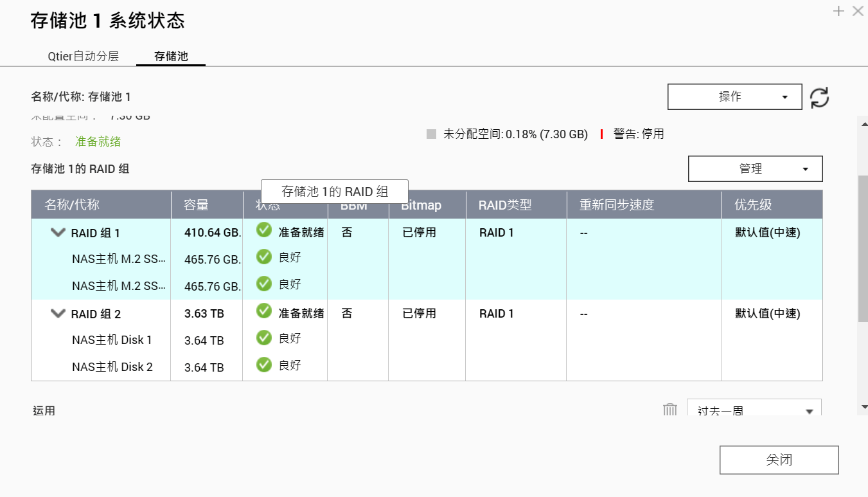868x497 pixels.
Task: Click green status icon for NAS主机 Disk 1
Action: [x=263, y=338]
